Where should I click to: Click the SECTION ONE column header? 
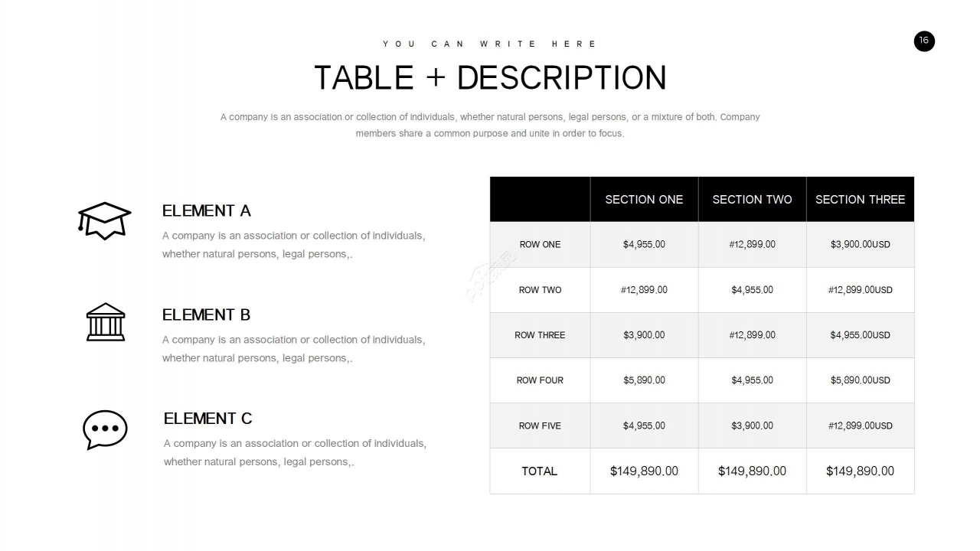click(x=644, y=200)
